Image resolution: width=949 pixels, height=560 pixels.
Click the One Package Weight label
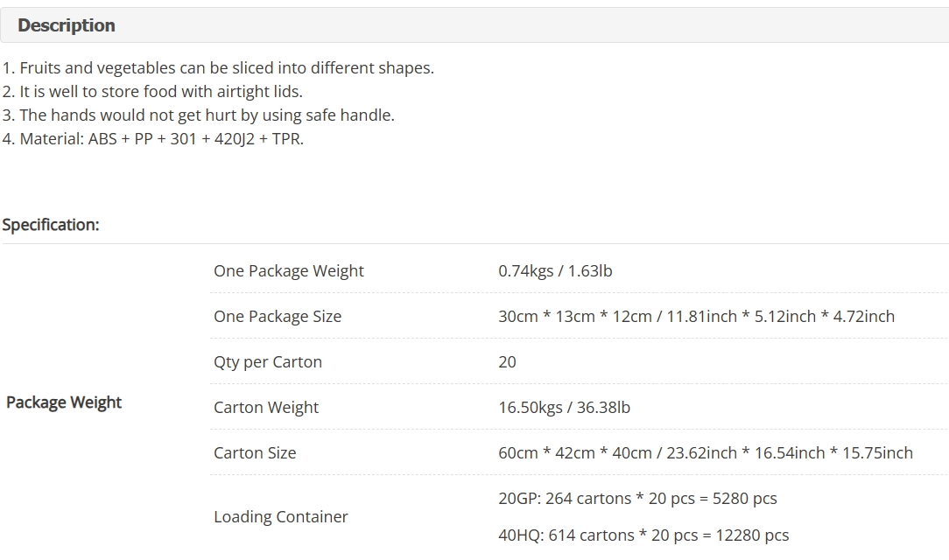[x=289, y=271]
